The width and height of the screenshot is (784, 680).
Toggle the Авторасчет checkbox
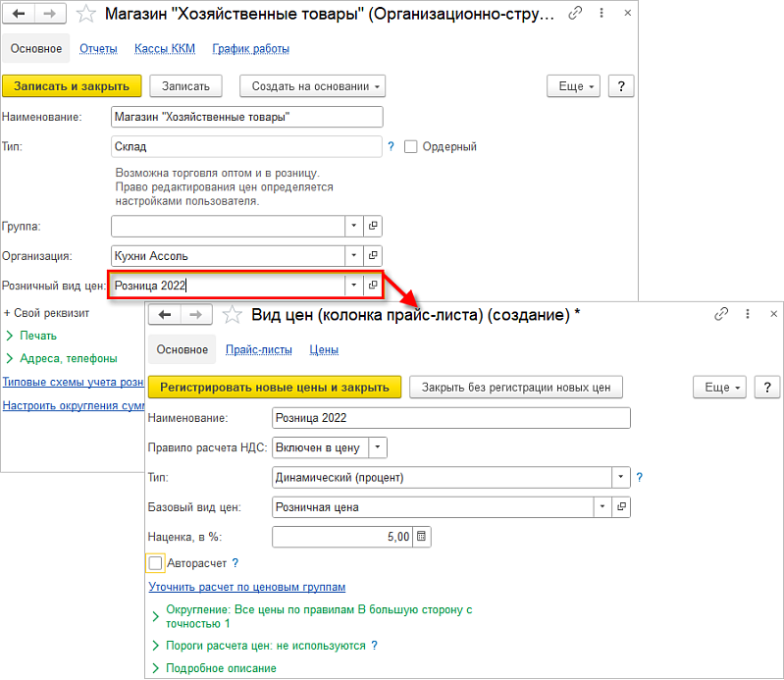click(155, 563)
